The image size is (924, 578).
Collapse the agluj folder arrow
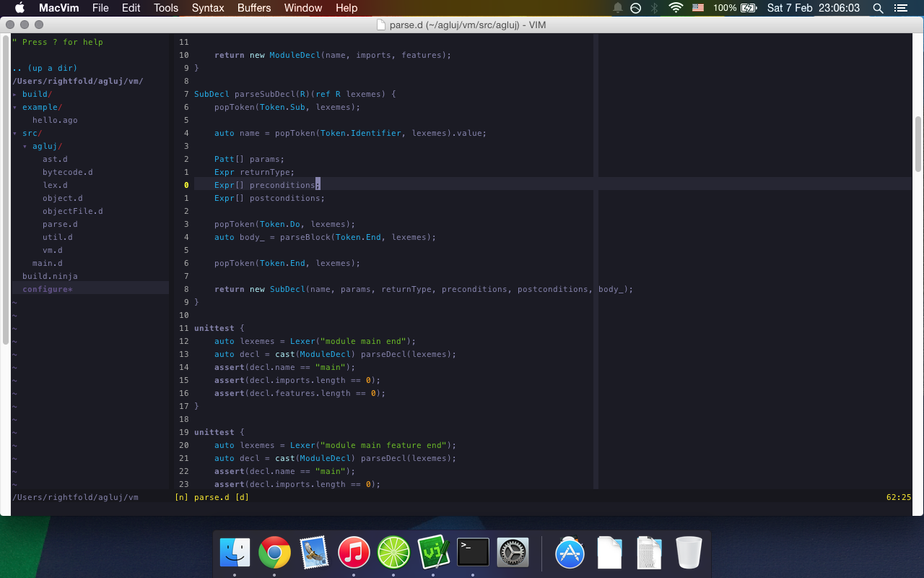pyautogui.click(x=25, y=146)
